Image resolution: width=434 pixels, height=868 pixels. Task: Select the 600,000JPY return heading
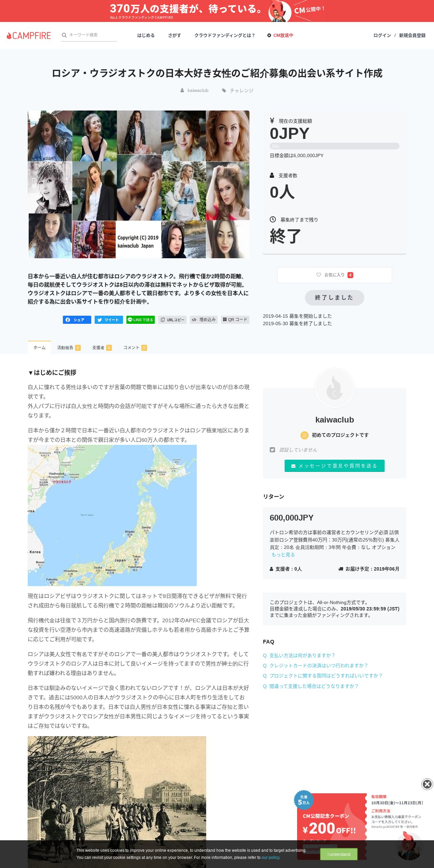tap(292, 518)
